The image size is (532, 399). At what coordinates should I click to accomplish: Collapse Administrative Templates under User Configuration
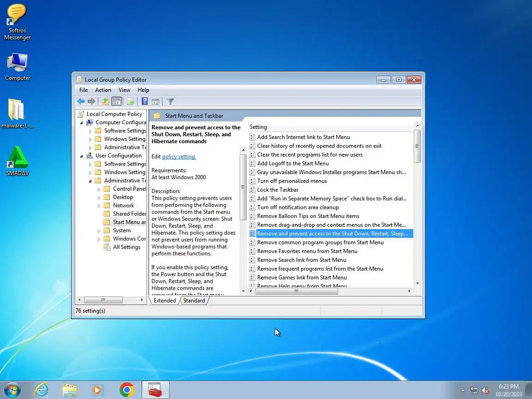coord(90,181)
